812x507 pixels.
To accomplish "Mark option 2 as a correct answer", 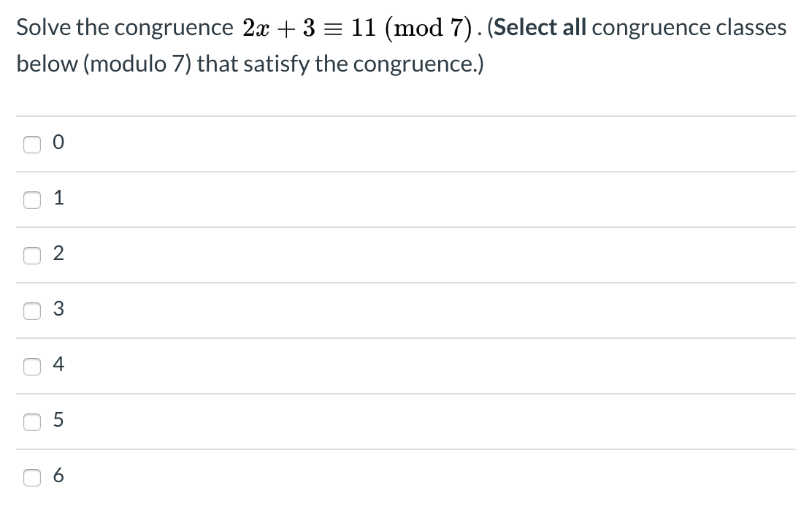I will tap(32, 255).
